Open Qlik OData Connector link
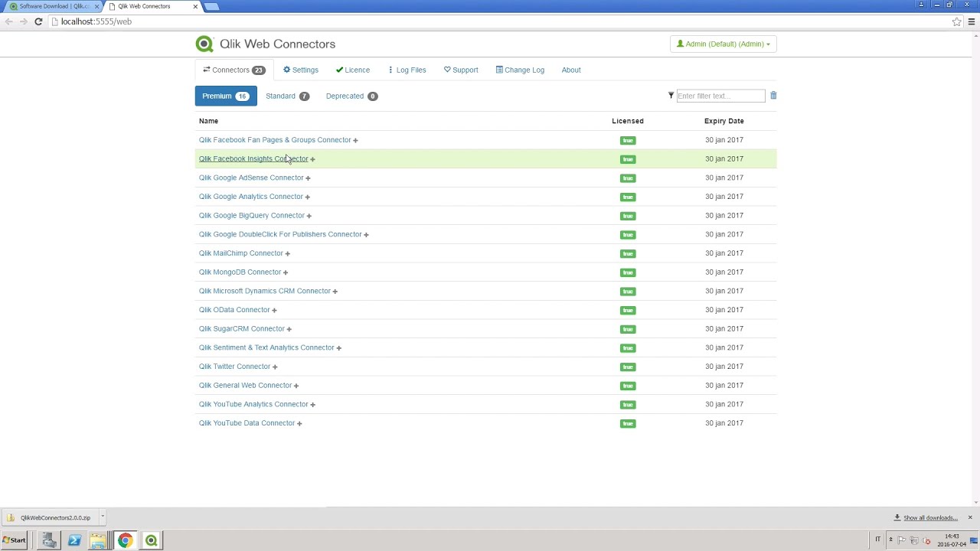Viewport: 980px width, 551px height. pyautogui.click(x=234, y=310)
